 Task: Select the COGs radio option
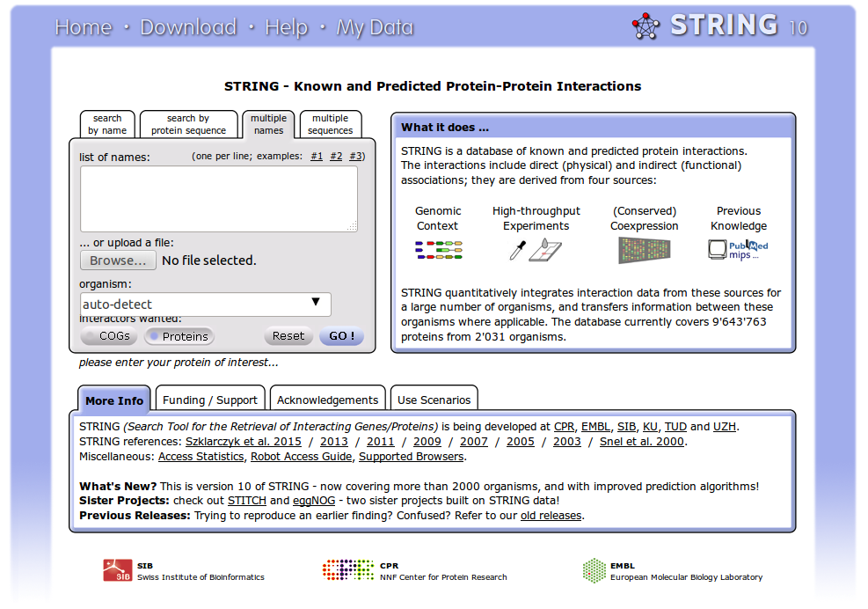tap(109, 336)
